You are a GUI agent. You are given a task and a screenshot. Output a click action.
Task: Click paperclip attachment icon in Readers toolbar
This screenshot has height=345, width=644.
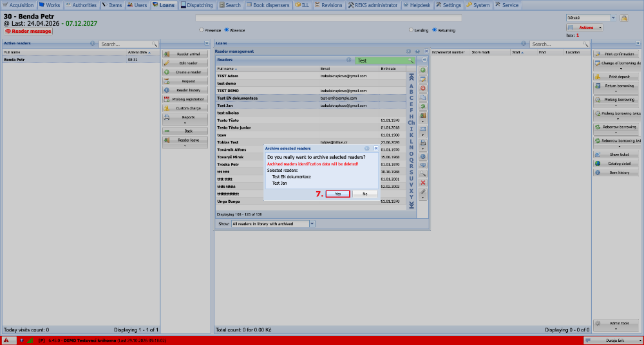click(x=422, y=192)
